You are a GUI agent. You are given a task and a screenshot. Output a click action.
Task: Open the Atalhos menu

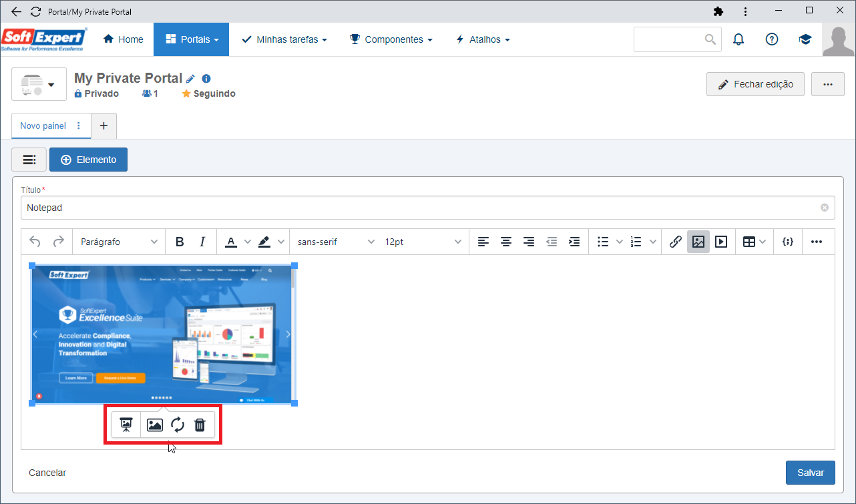(x=483, y=39)
